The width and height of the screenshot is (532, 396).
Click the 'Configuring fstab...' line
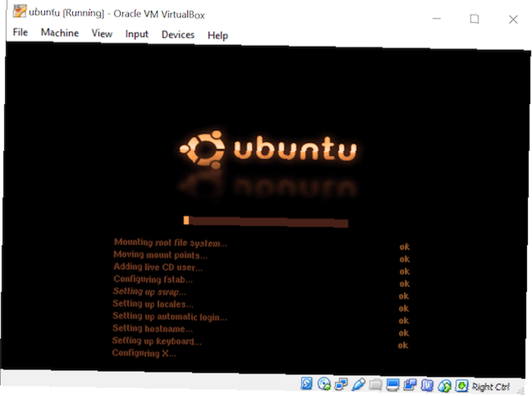pos(153,280)
